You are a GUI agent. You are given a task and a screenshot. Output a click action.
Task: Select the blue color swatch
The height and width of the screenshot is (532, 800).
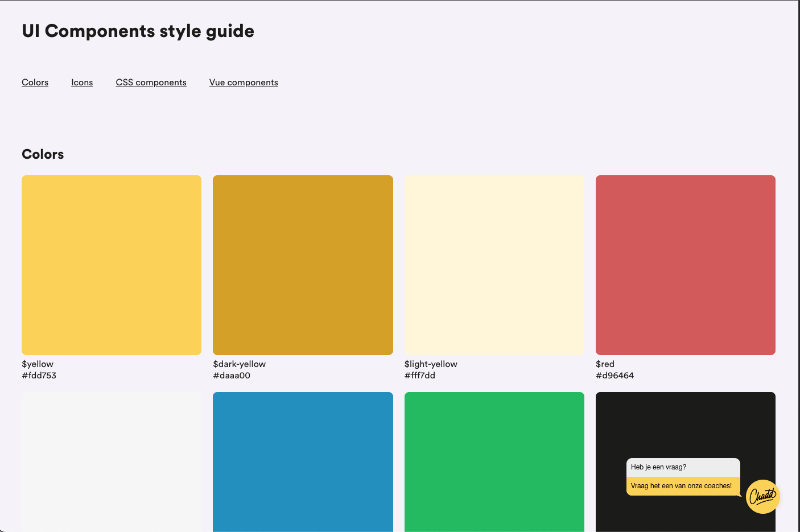tap(303, 462)
